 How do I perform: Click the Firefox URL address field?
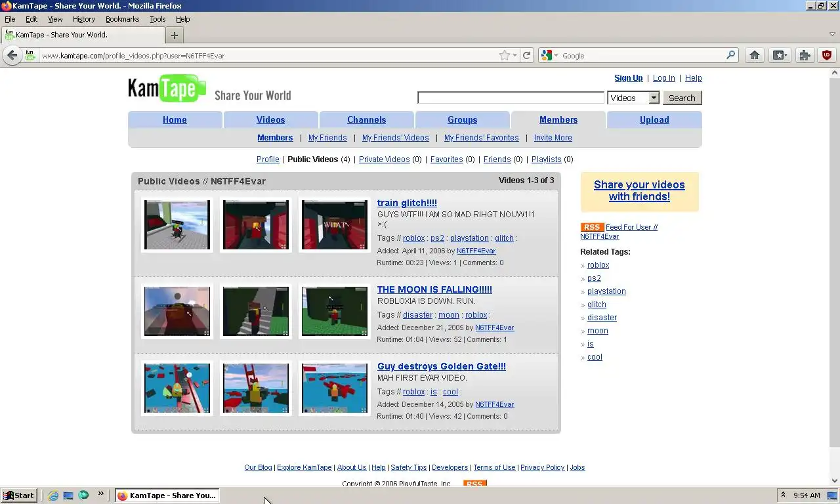268,56
